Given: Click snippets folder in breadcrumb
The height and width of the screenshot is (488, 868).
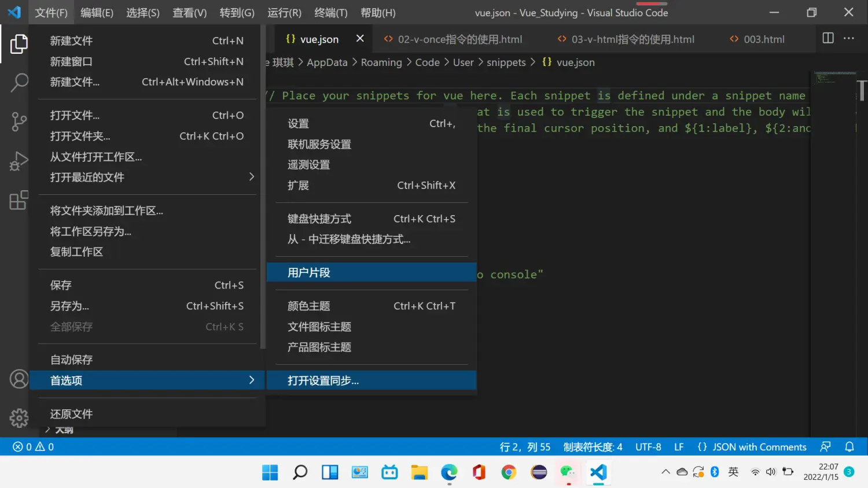Looking at the screenshot, I should [506, 62].
